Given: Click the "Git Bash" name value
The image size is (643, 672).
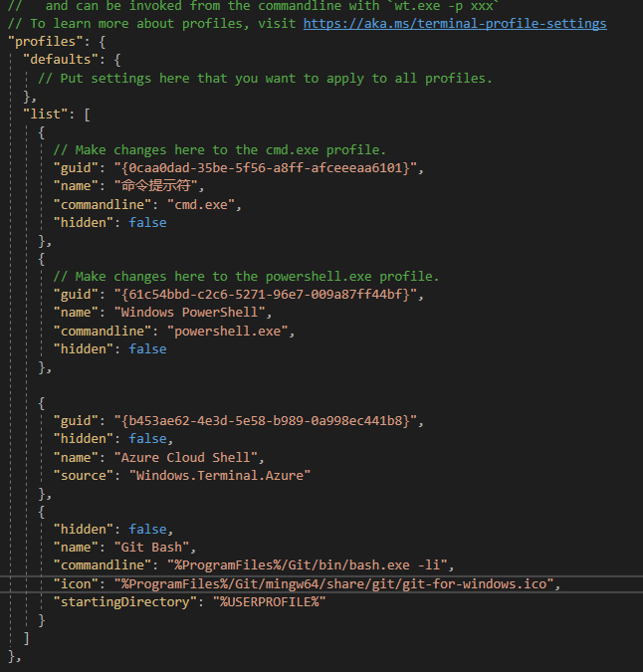Looking at the screenshot, I should (x=151, y=548).
